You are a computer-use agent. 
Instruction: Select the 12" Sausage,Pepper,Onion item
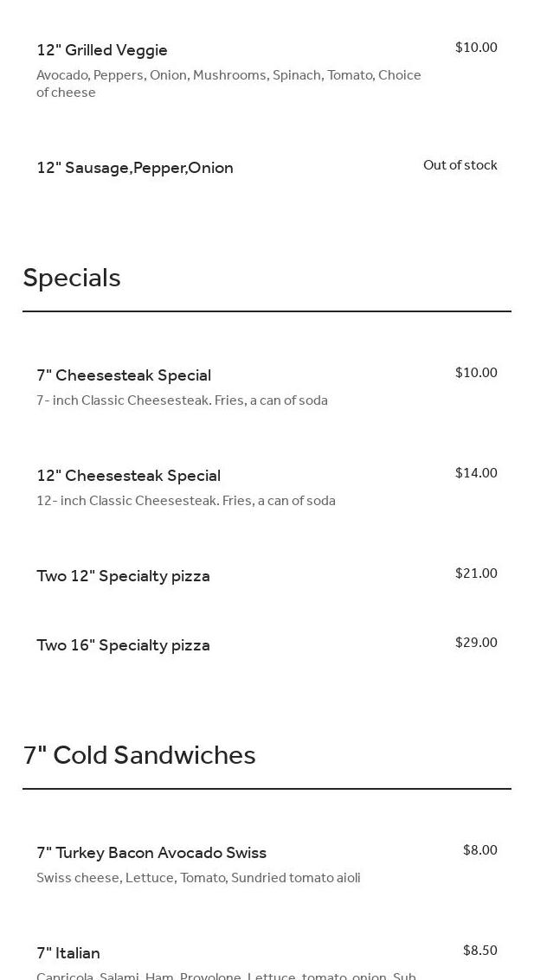pos(135,168)
